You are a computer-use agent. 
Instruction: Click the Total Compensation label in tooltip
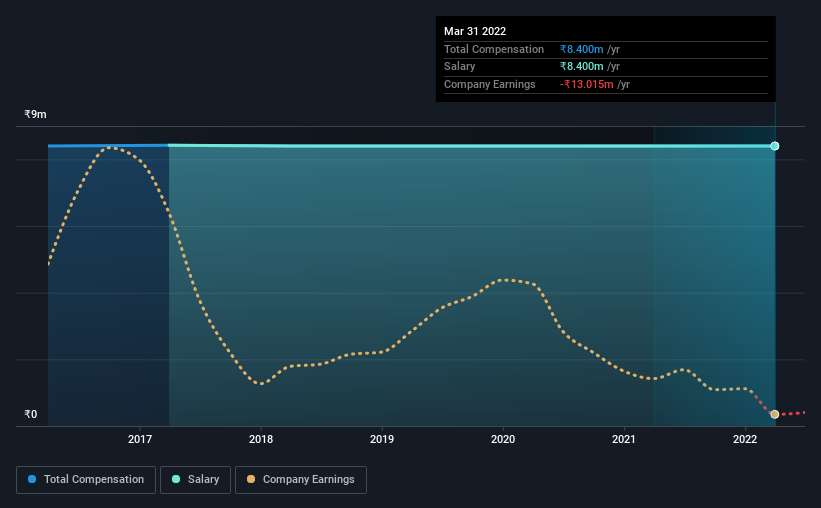click(494, 49)
